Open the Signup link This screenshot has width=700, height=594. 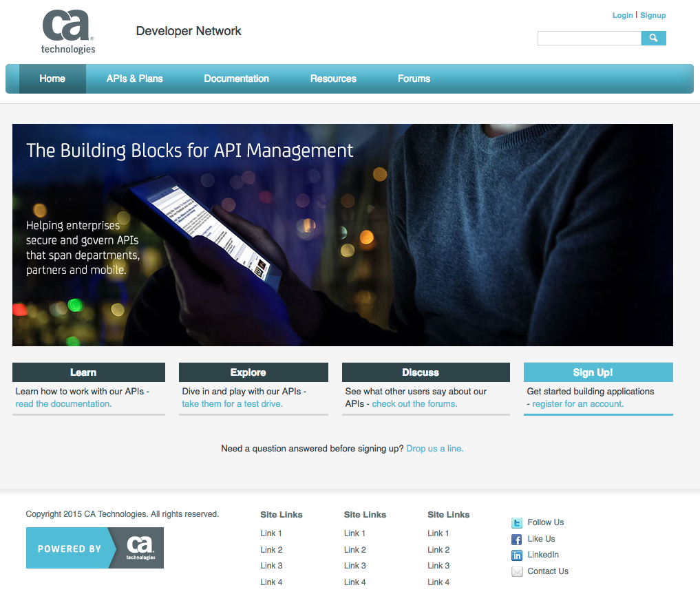coord(653,14)
